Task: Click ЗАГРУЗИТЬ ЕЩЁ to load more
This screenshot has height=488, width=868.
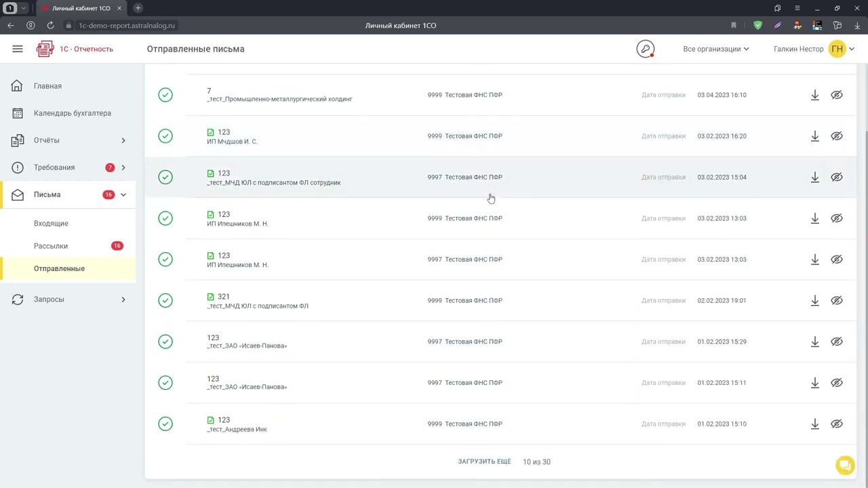Action: click(484, 462)
